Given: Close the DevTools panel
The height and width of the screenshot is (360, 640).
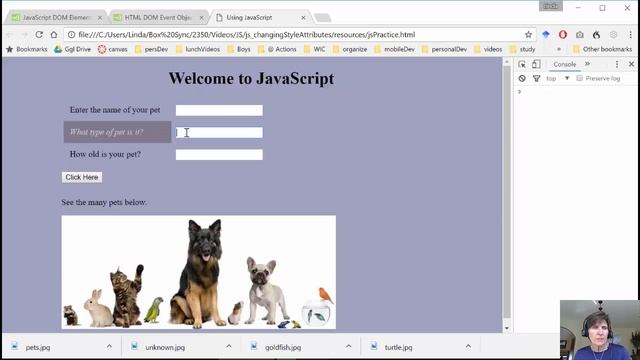Looking at the screenshot, I should point(631,64).
